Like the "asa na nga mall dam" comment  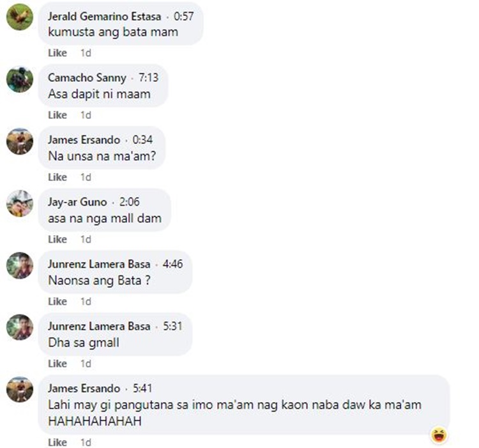point(57,239)
